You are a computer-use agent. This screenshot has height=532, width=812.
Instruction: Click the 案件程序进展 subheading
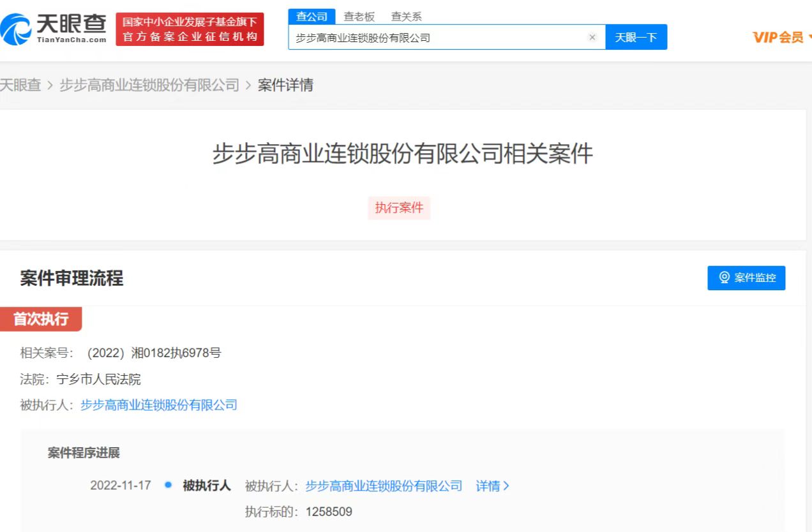coord(84,454)
